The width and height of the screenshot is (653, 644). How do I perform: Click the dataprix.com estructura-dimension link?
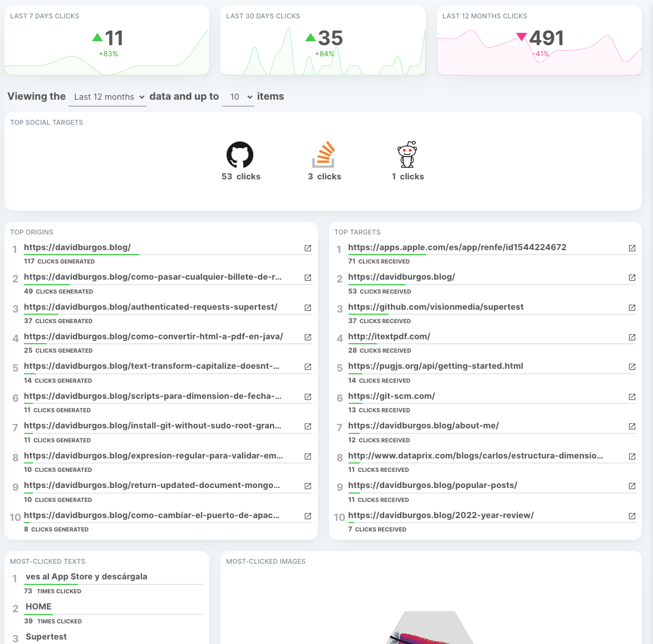(475, 456)
